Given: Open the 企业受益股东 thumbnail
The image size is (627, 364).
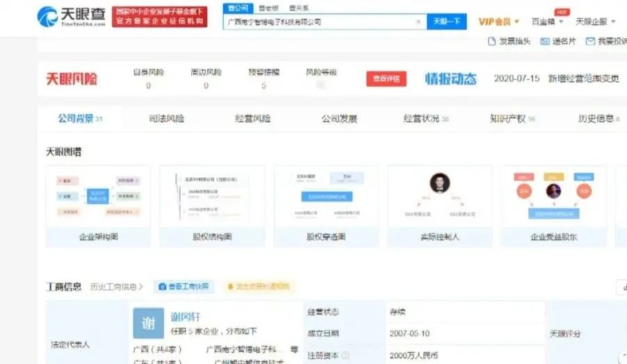Looking at the screenshot, I should pos(554,206).
